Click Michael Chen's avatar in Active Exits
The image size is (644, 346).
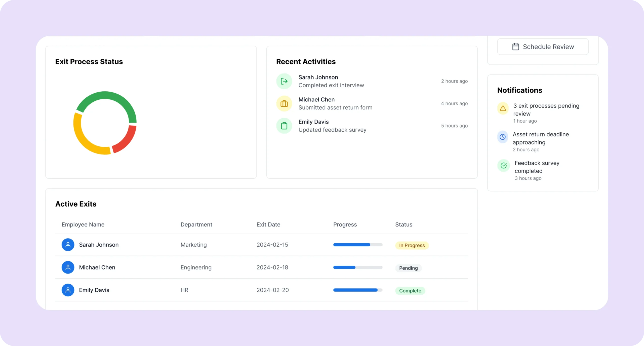68,267
